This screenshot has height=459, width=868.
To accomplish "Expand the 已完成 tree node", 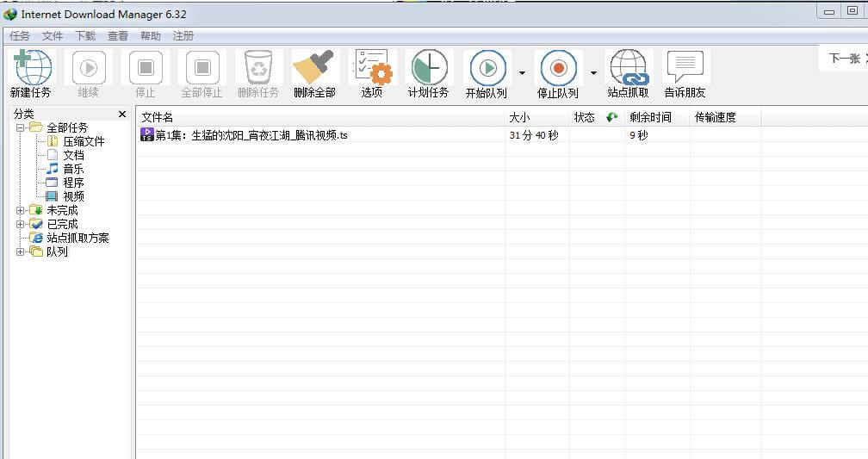I will click(x=21, y=224).
